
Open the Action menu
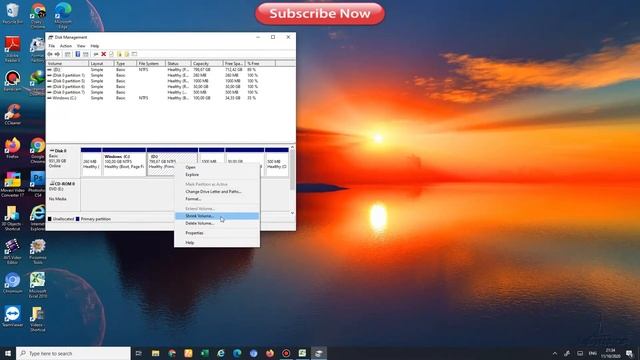tap(66, 46)
